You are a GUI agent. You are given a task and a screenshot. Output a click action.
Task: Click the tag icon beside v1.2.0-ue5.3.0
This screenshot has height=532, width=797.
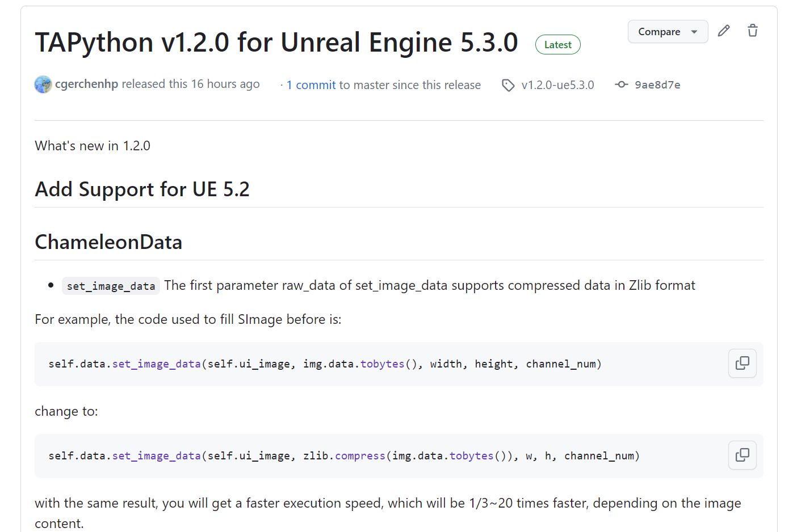point(508,85)
